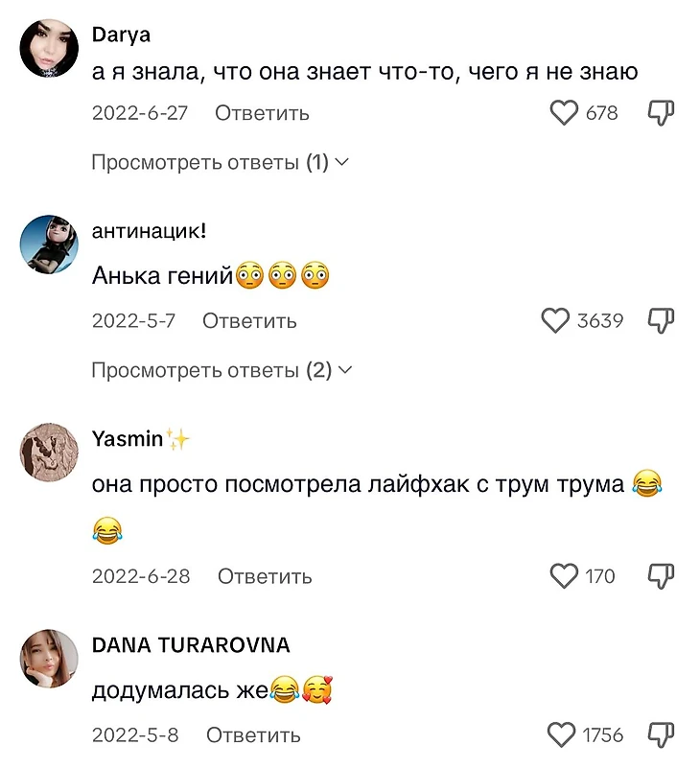Expand replies (2) under антинацик! comment
Screen dimensions: 700x768
tap(222, 370)
